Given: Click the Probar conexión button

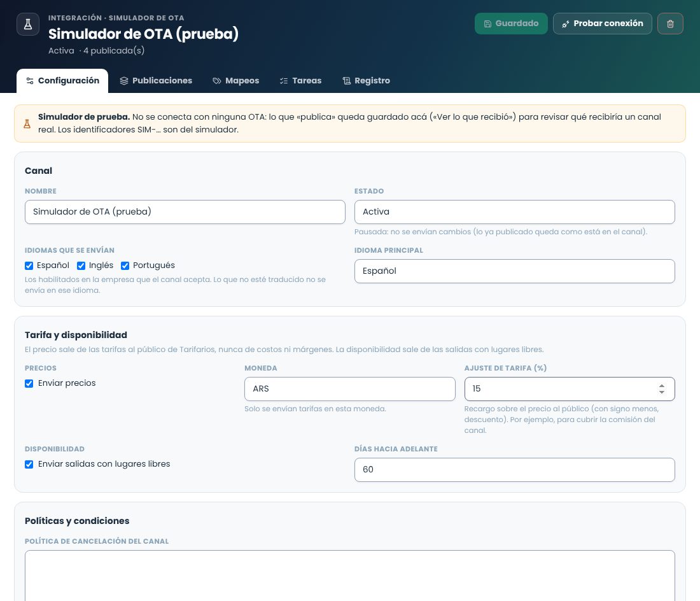Looking at the screenshot, I should [x=602, y=24].
